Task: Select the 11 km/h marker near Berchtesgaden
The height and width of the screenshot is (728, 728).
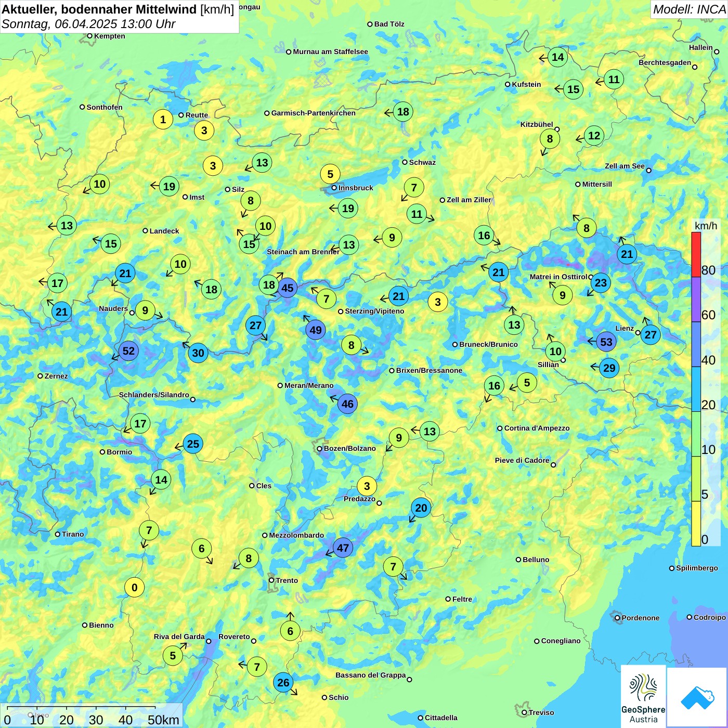Action: point(614,79)
